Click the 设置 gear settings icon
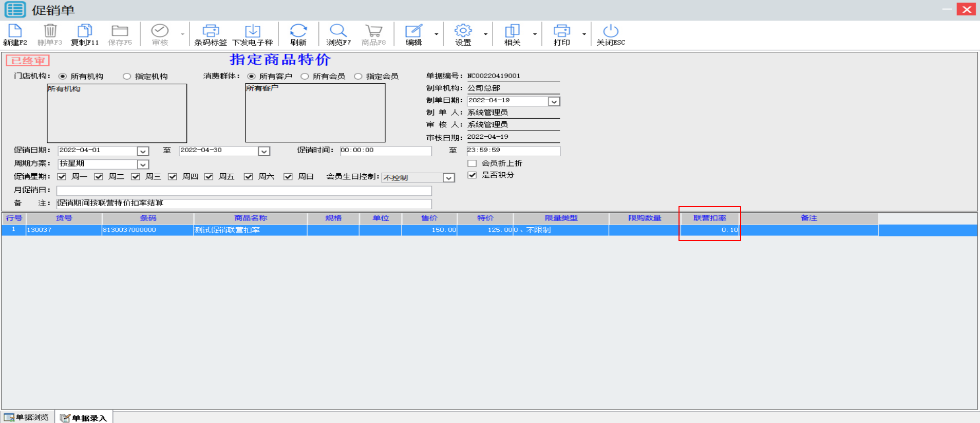Viewport: 980px width, 423px height. pyautogui.click(x=463, y=31)
